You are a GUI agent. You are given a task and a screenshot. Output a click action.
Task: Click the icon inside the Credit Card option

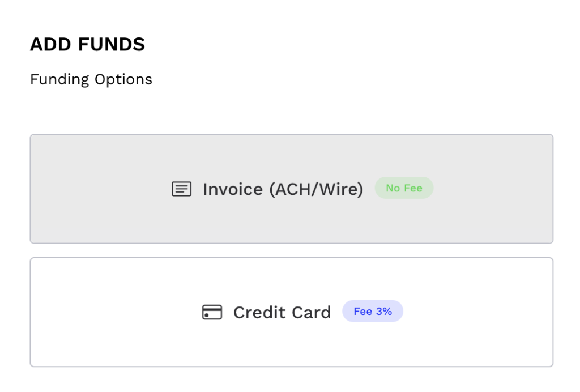pos(212,312)
